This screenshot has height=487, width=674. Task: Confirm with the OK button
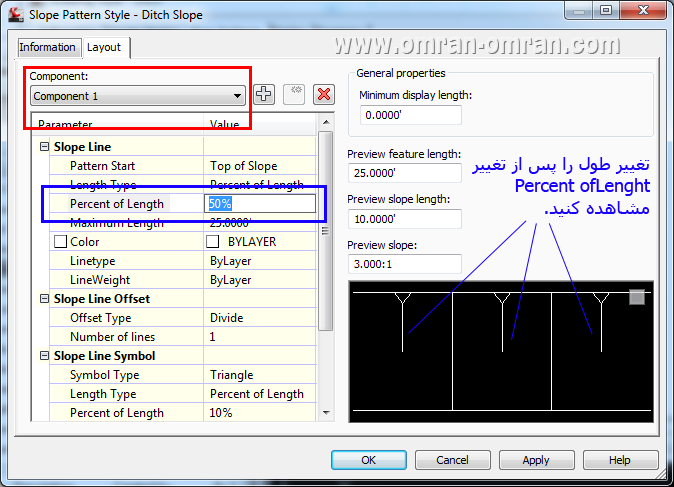click(x=369, y=460)
